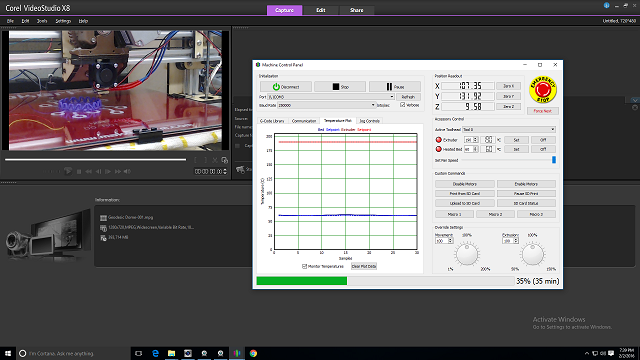
Task: Open Microsoft Edge from taskbar
Action: point(155,353)
